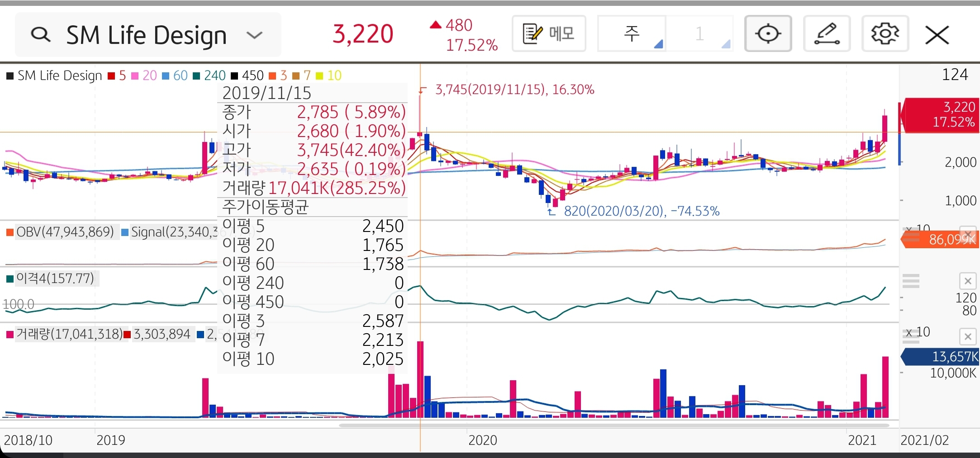The height and width of the screenshot is (458, 980).
Task: Select the black 450-period MA legend entry
Action: (247, 76)
